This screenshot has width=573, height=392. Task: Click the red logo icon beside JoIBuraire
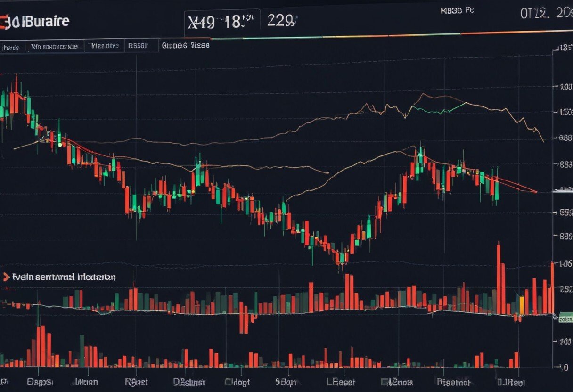coord(4,22)
